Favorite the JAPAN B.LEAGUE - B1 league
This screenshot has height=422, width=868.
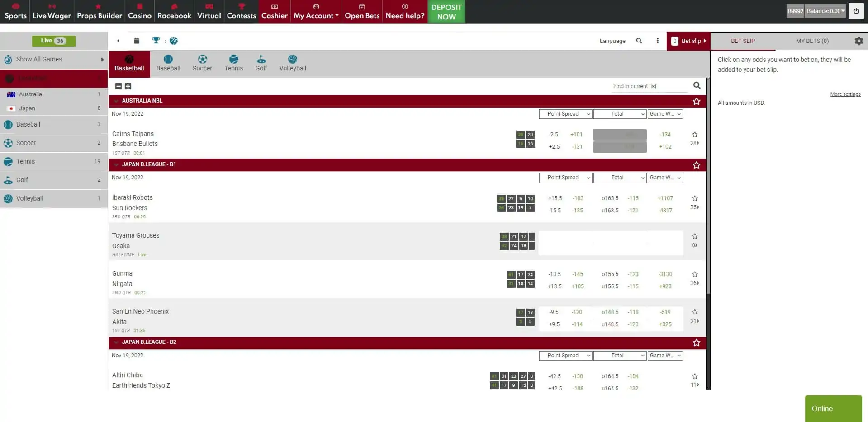tap(696, 165)
